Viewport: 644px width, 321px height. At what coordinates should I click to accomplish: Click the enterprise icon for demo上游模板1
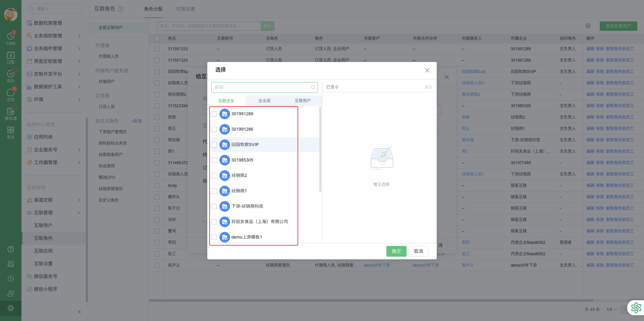225,237
